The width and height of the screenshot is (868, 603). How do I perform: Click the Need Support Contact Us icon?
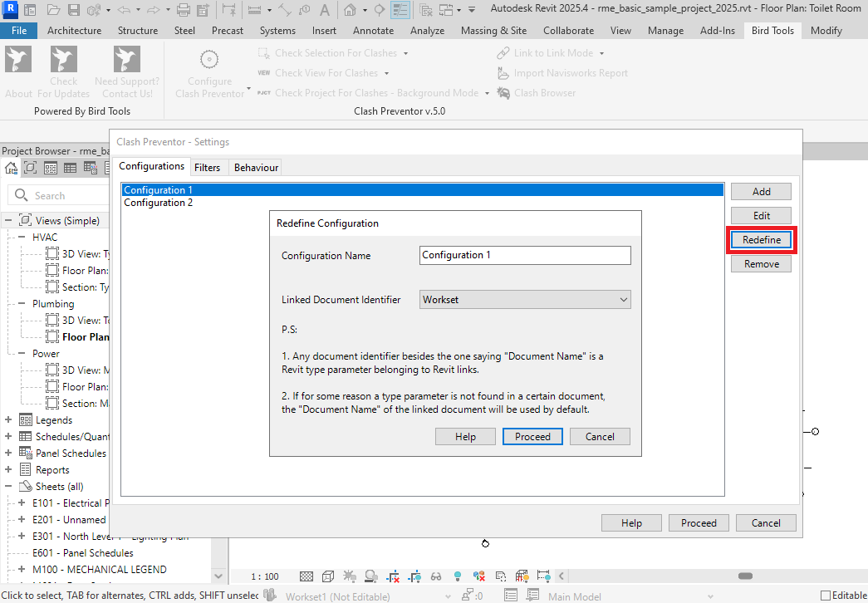127,59
